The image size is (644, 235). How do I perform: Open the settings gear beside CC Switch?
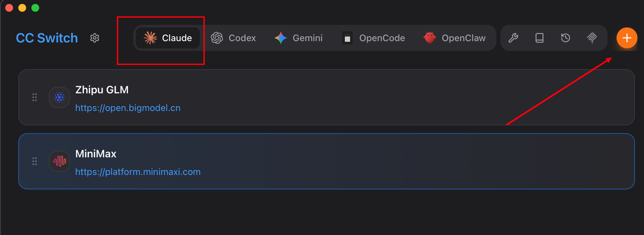pyautogui.click(x=95, y=38)
